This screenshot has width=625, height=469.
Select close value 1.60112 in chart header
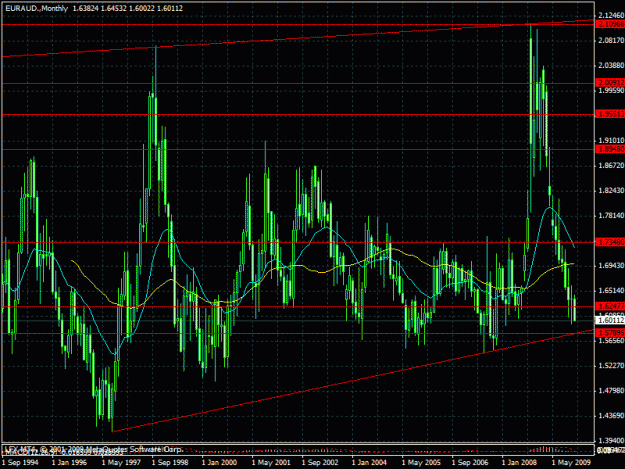(x=170, y=8)
